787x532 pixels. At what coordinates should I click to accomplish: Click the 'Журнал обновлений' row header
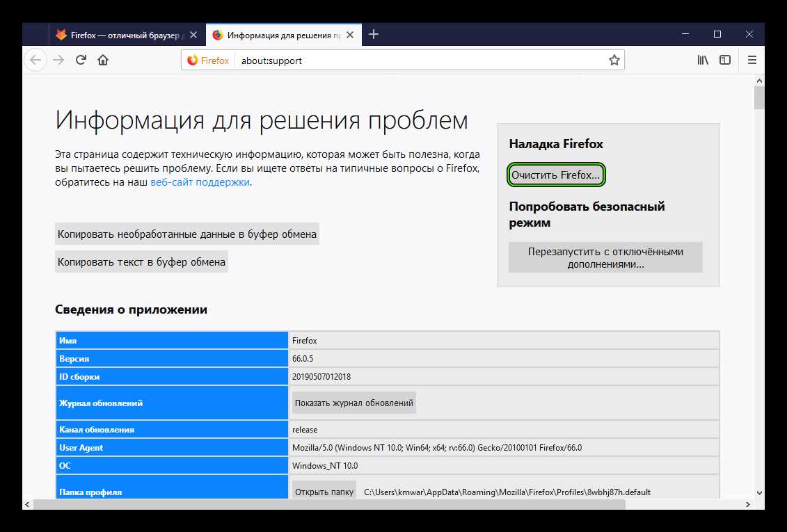(x=172, y=403)
